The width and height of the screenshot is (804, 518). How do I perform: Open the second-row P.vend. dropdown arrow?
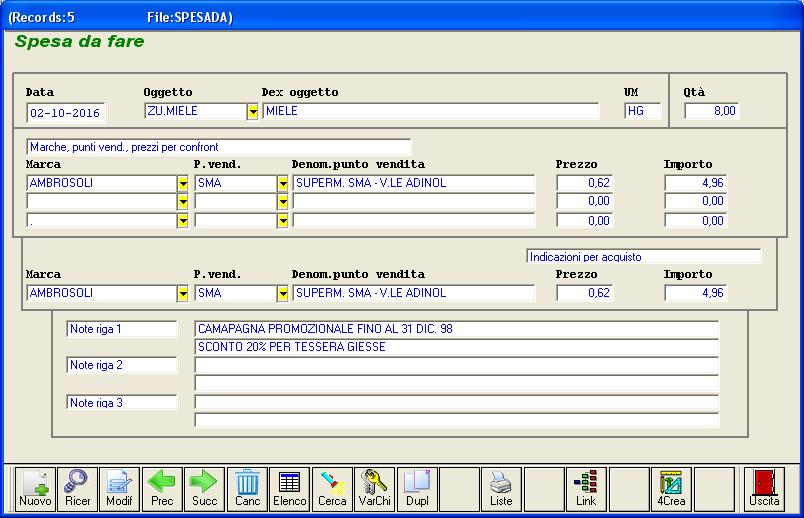click(x=283, y=202)
